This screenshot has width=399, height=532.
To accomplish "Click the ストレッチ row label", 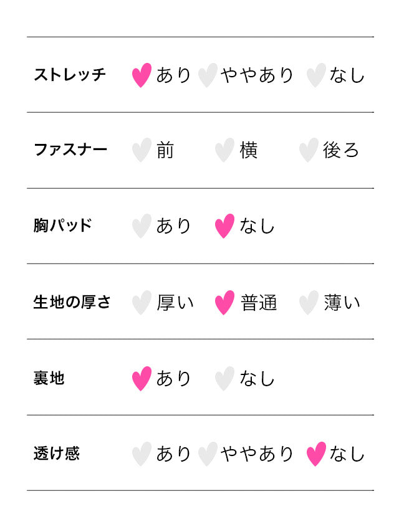I will 70,75.
